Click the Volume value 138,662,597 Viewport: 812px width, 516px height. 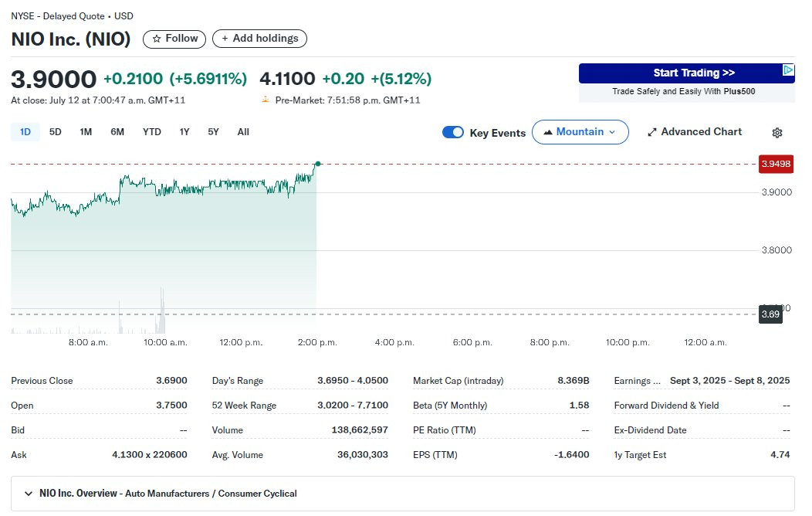point(360,430)
